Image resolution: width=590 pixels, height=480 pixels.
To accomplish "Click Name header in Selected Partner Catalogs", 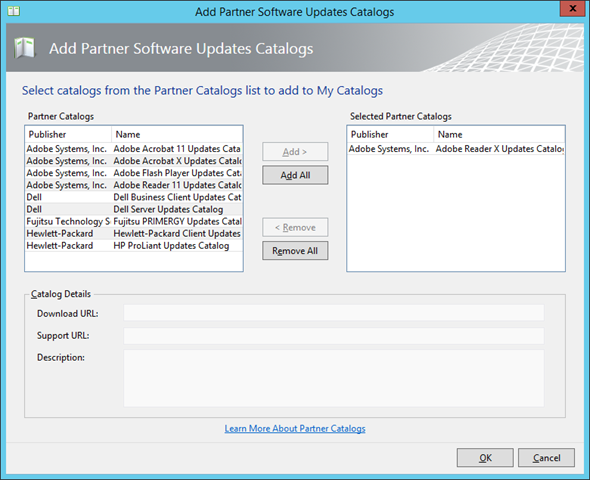I will 499,134.
